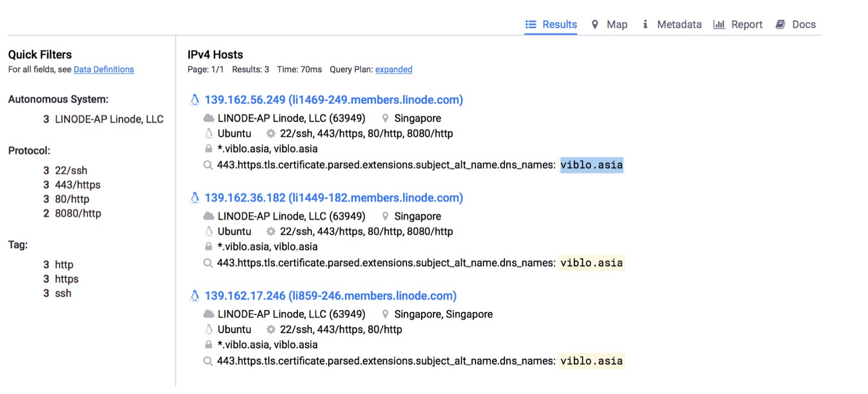This screenshot has width=868, height=394.
Task: Click magnifier icon in 139.162.36.182 result
Action: coord(208,263)
